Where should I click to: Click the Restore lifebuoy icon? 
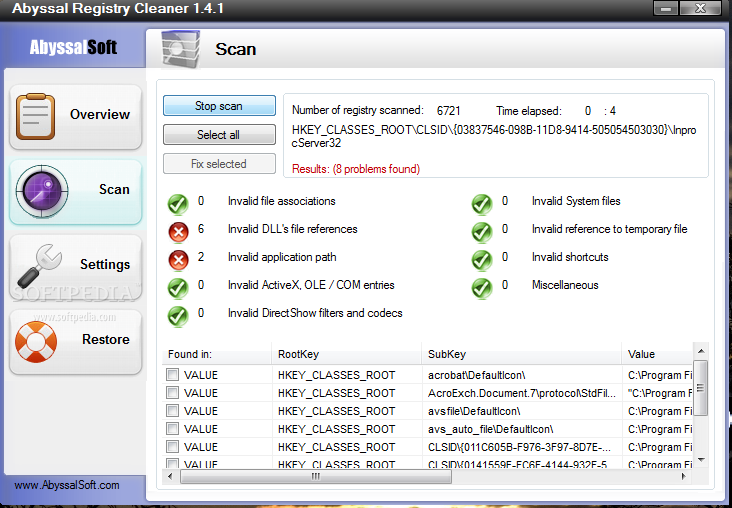(36, 341)
